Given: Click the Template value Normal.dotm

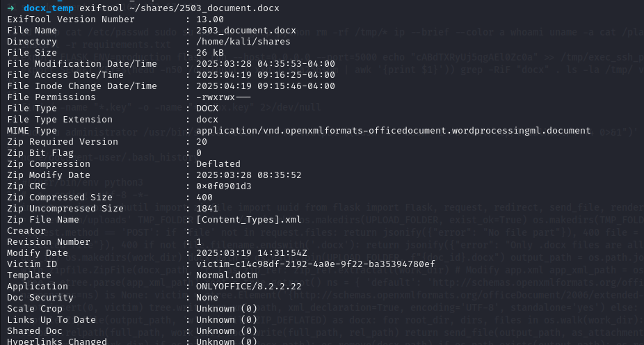Looking at the screenshot, I should [227, 275].
